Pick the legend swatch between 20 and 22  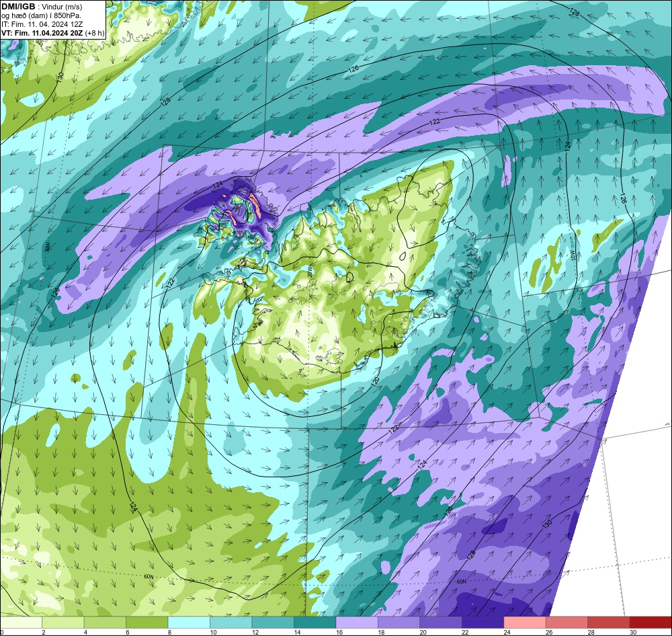click(441, 623)
